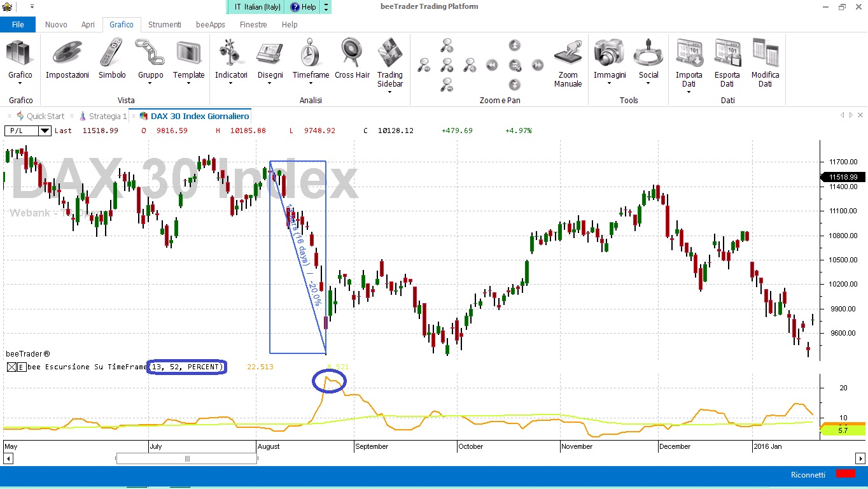Screen dimensions: 868x489
Task: Click the Importa Dati icon
Action: [x=689, y=52]
